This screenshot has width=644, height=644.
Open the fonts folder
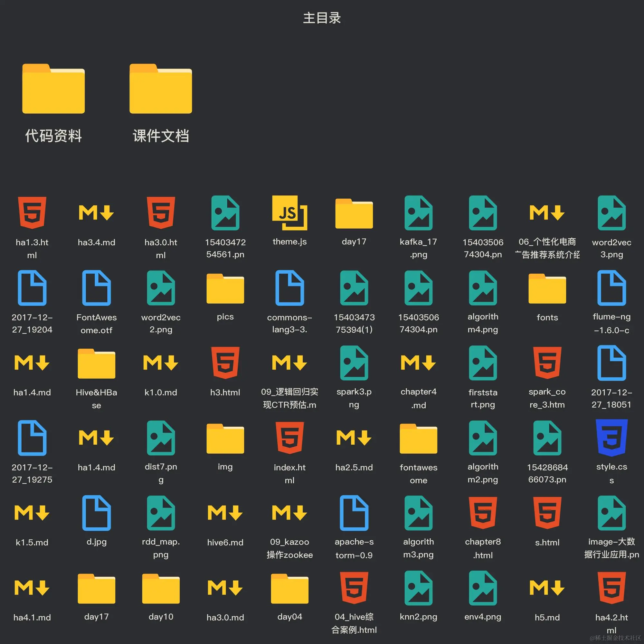click(547, 288)
